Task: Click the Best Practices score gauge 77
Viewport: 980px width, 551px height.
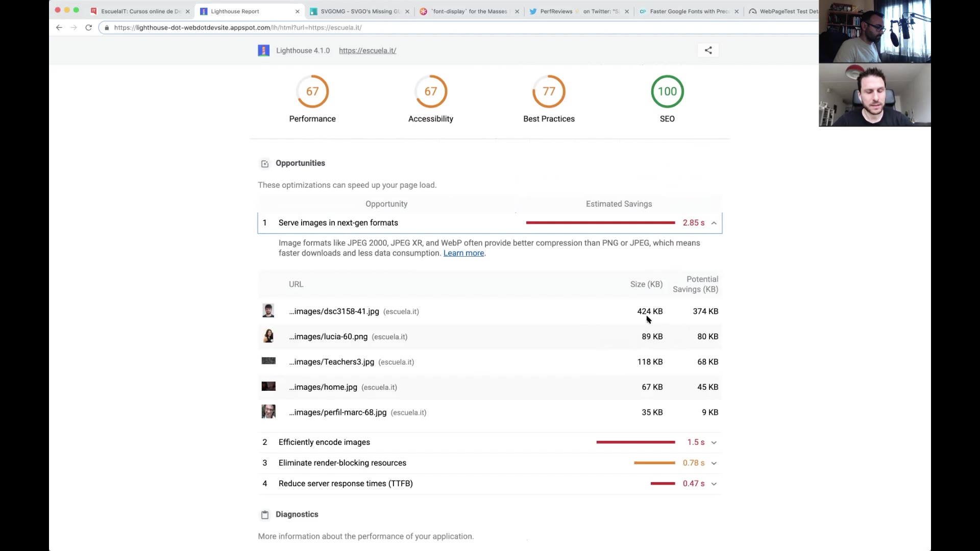Action: click(549, 91)
